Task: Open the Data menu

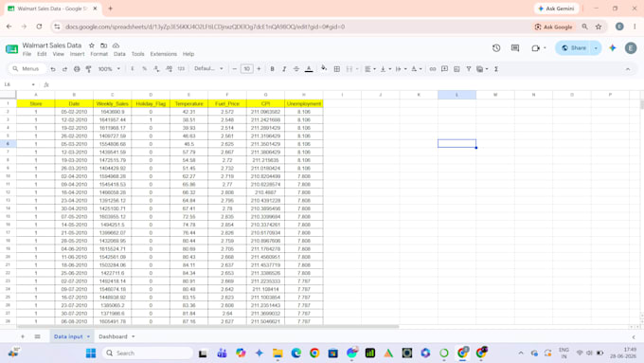Action: [119, 54]
